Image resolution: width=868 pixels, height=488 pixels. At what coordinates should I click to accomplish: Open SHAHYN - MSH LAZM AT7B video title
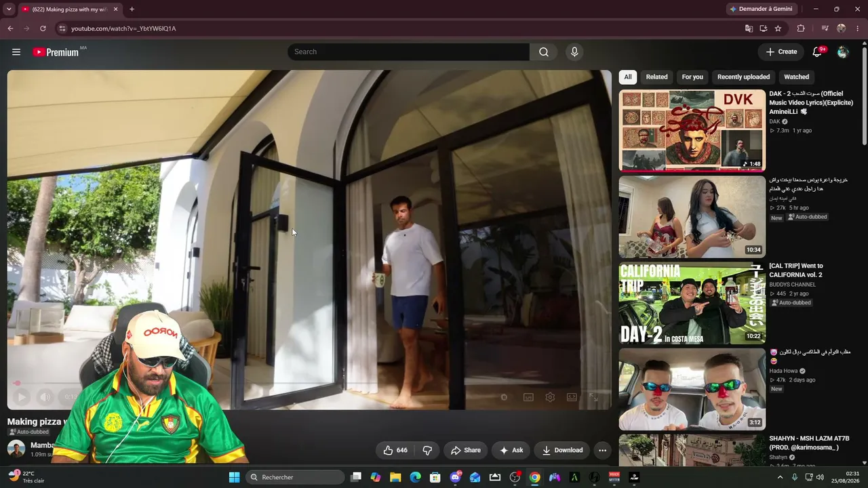point(809,443)
